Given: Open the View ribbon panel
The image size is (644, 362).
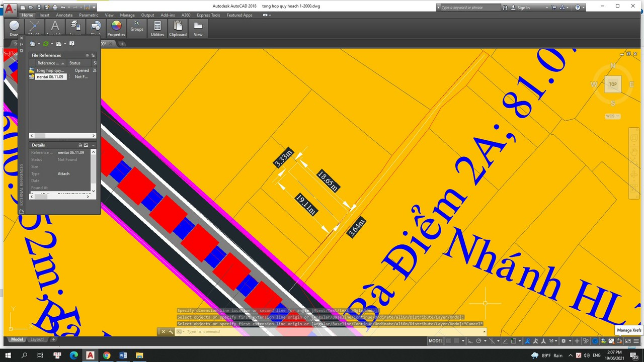Looking at the screenshot, I should pyautogui.click(x=198, y=28).
